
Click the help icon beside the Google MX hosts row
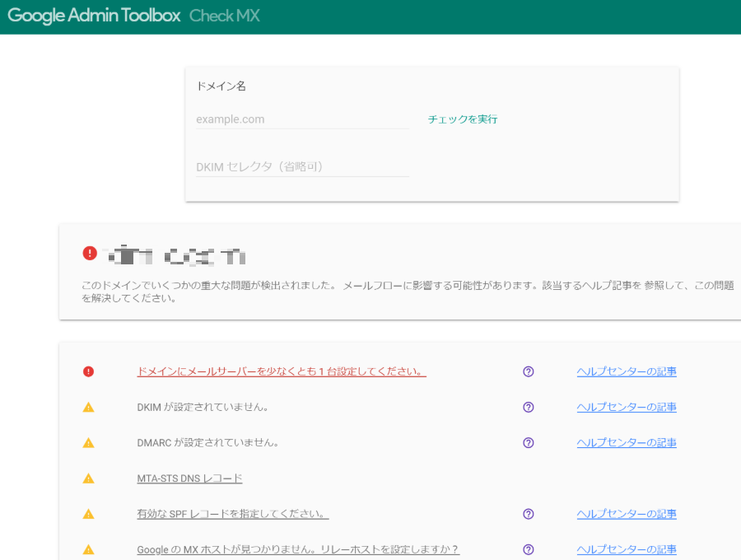528,548
